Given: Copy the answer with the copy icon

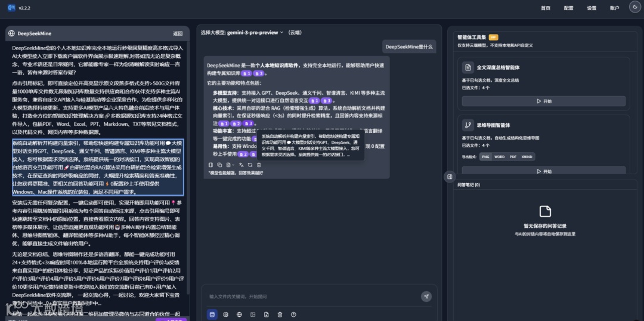Looking at the screenshot, I should coord(219,165).
